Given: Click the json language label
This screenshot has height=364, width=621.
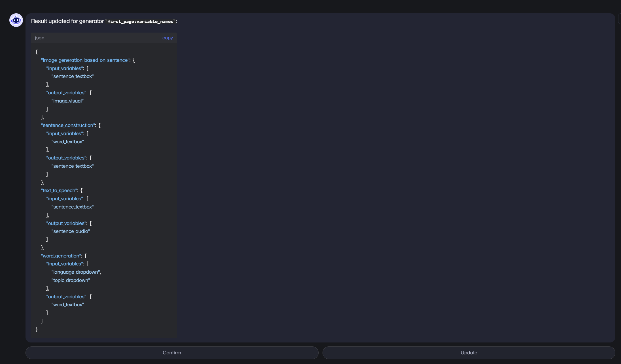Looking at the screenshot, I should (40, 38).
